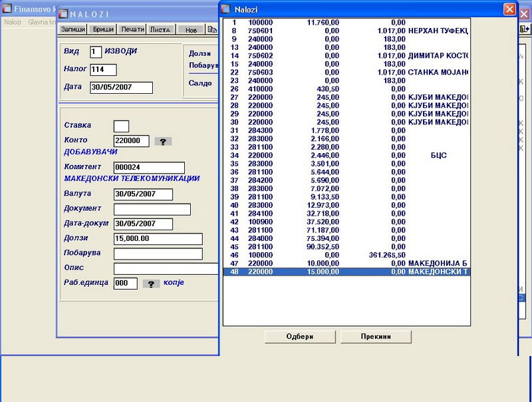This screenshot has height=402, width=532.
Task: Click the Комитент field with 000024
Action: pyautogui.click(x=149, y=167)
